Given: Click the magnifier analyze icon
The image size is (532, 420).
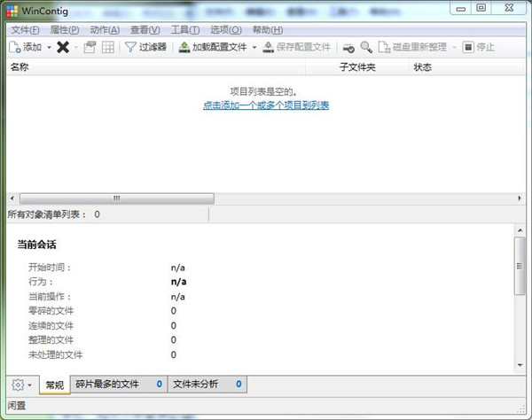Looking at the screenshot, I should click(366, 47).
